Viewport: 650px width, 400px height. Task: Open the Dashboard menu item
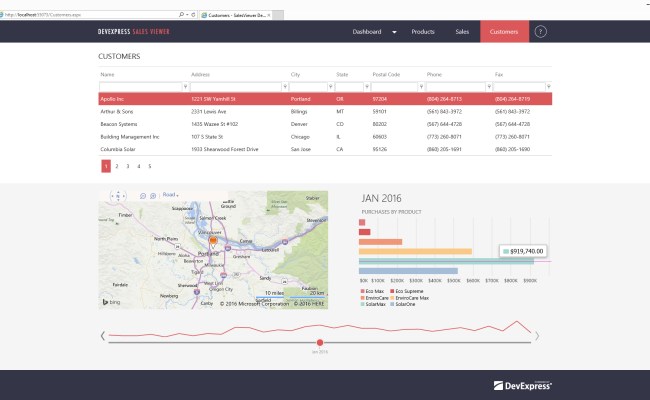[367, 32]
